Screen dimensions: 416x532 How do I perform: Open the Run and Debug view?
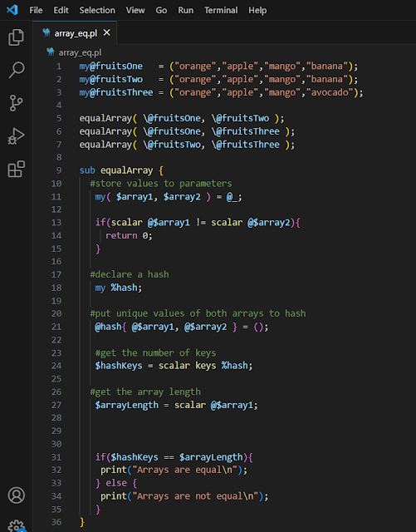[x=16, y=136]
